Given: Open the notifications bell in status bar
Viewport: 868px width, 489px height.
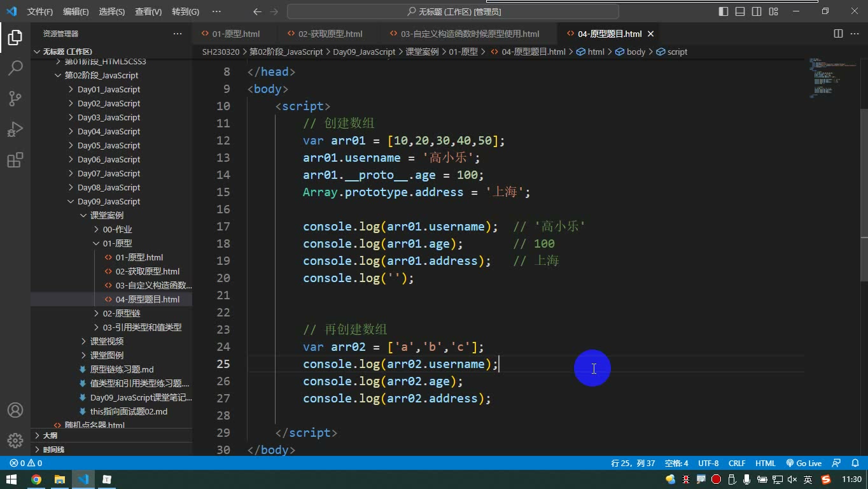Looking at the screenshot, I should tap(854, 464).
